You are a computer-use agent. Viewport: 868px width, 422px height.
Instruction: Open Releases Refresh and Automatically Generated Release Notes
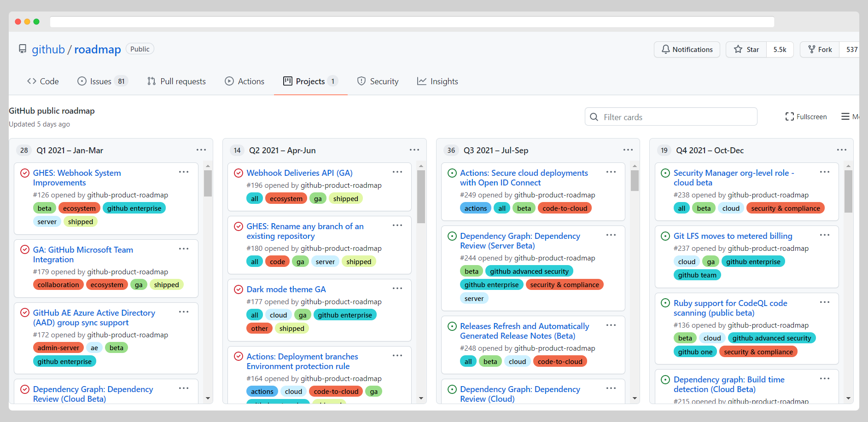click(524, 331)
